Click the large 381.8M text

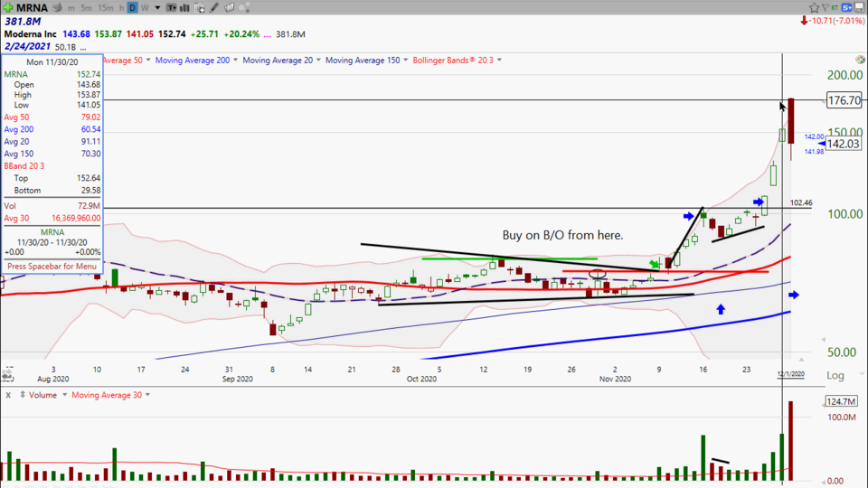click(x=23, y=22)
